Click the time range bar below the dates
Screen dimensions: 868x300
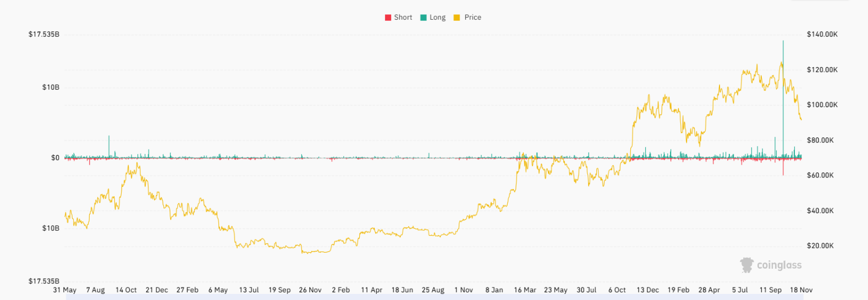[433, 297]
